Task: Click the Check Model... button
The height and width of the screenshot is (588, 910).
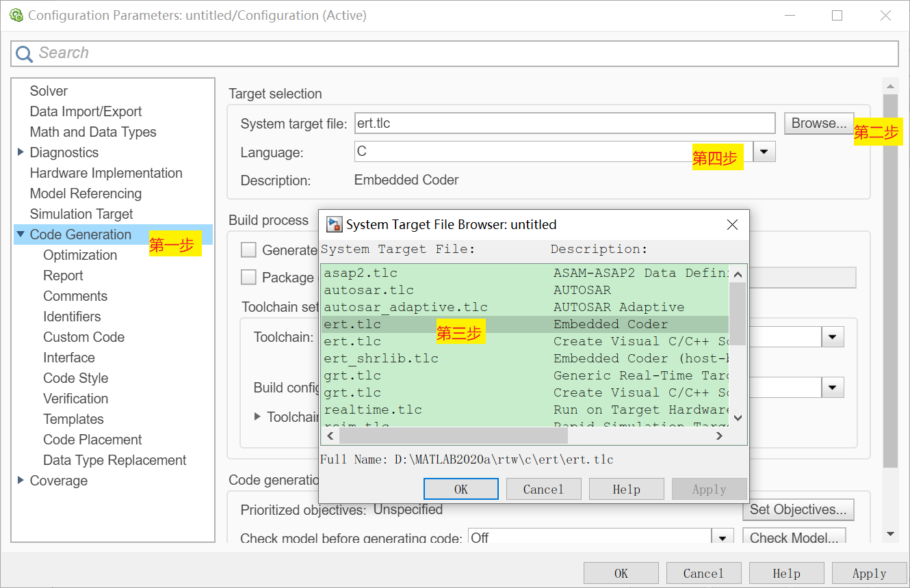Action: point(794,537)
